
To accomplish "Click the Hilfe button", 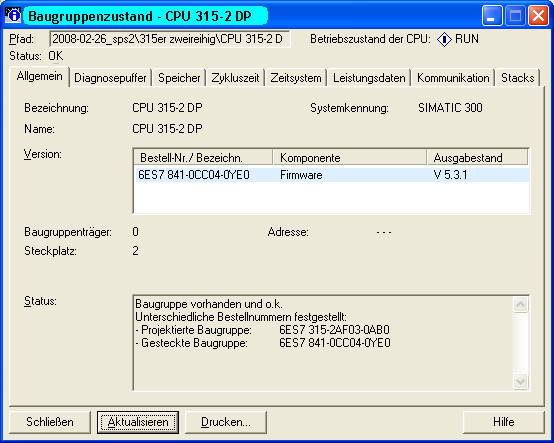I will [503, 422].
